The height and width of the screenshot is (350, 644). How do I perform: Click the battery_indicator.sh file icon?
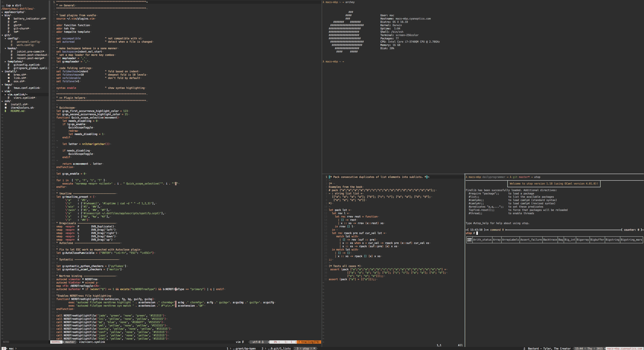point(9,19)
